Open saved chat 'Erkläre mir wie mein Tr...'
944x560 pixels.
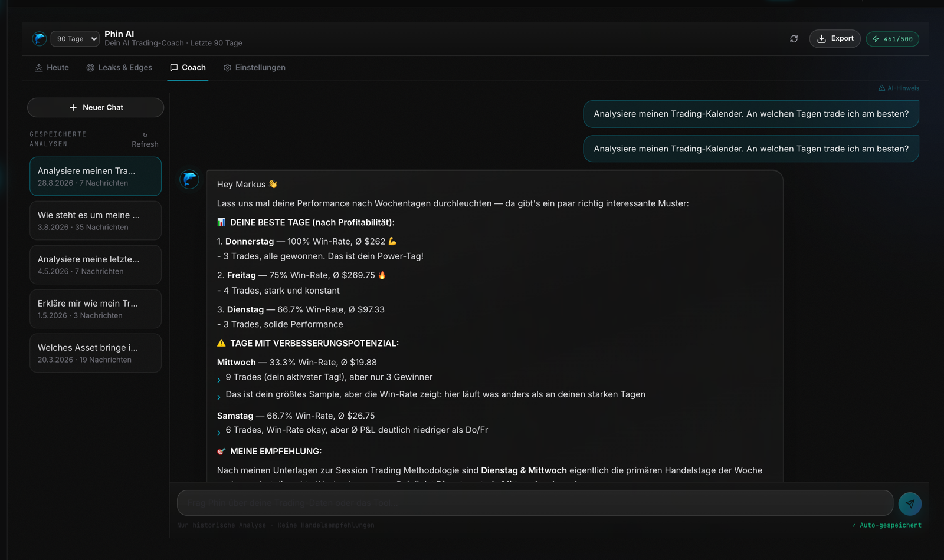pos(96,309)
